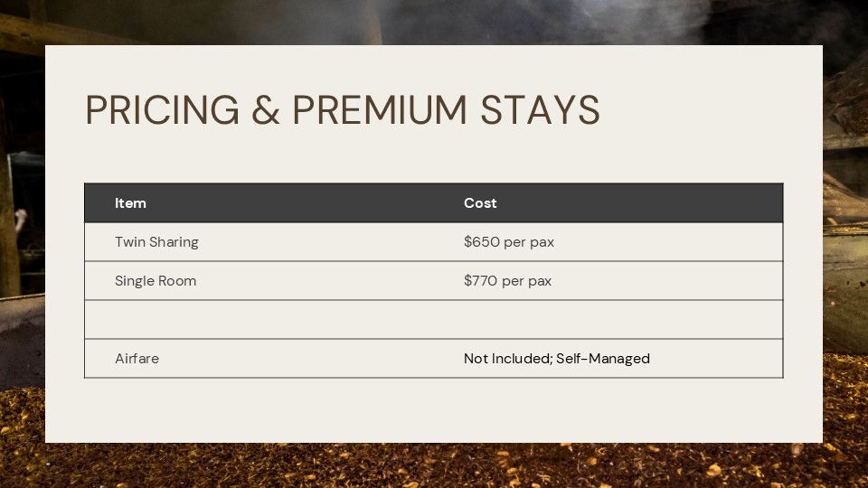Select the "Airfare" table cell
This screenshot has height=488, width=868.
[137, 359]
